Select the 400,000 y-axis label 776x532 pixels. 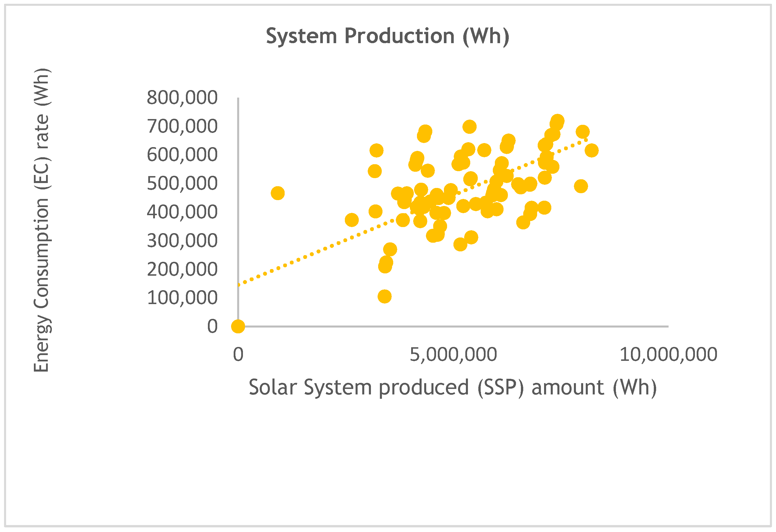click(x=182, y=212)
